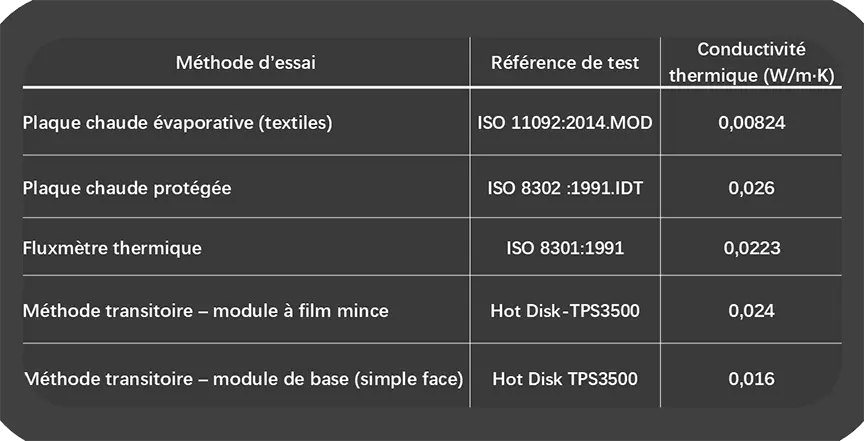Select the 0,026 conductivity value
Image resolution: width=864 pixels, height=441 pixels.
coord(752,187)
